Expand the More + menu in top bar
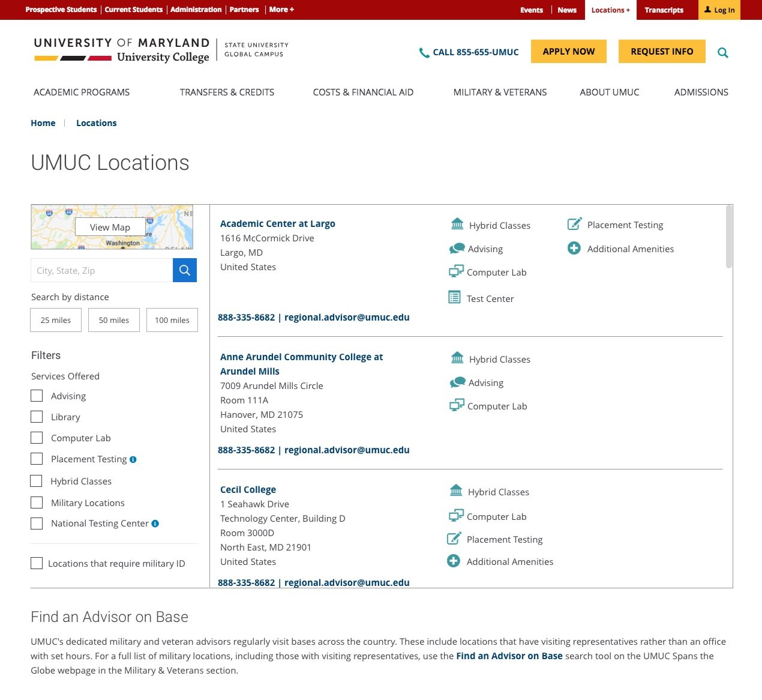 tap(281, 10)
